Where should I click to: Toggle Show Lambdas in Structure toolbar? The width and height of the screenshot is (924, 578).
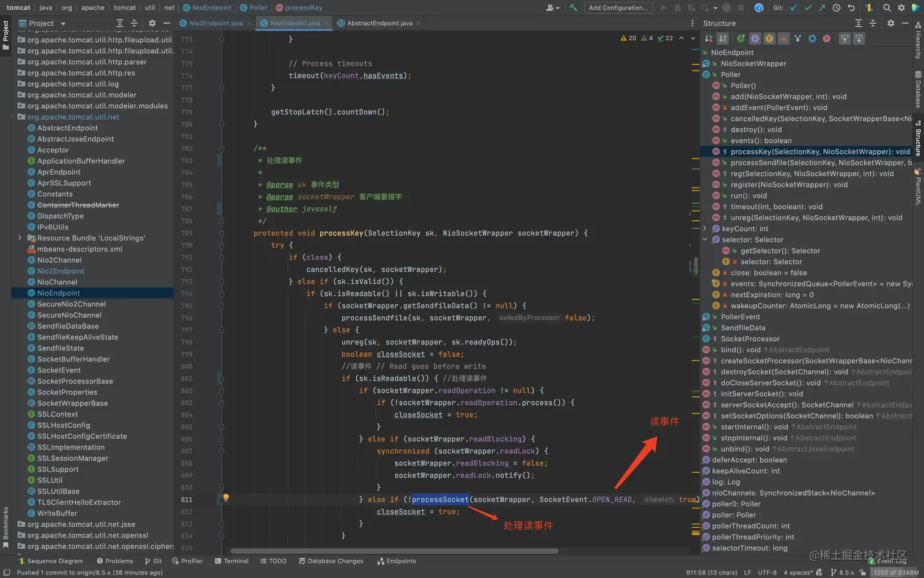826,39
